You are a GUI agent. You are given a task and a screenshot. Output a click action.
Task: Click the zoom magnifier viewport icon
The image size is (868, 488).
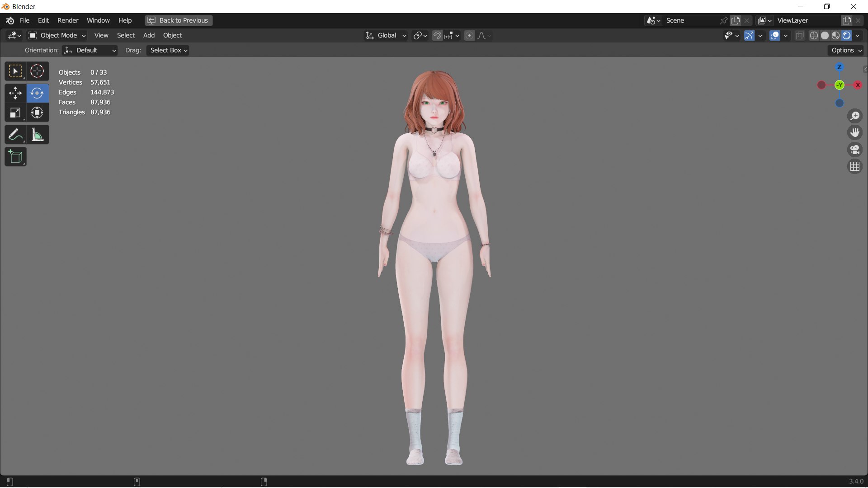(x=855, y=116)
